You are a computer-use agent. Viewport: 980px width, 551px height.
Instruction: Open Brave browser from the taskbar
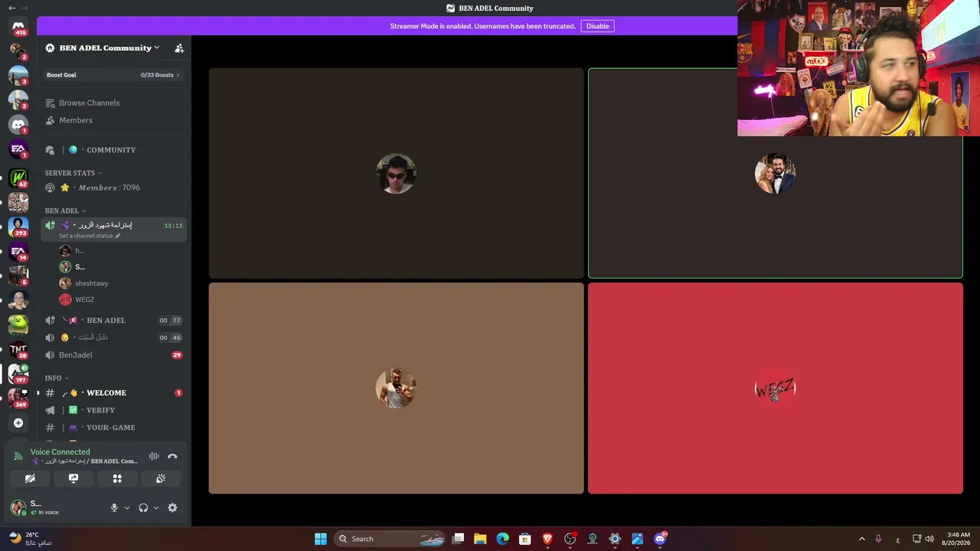click(547, 539)
